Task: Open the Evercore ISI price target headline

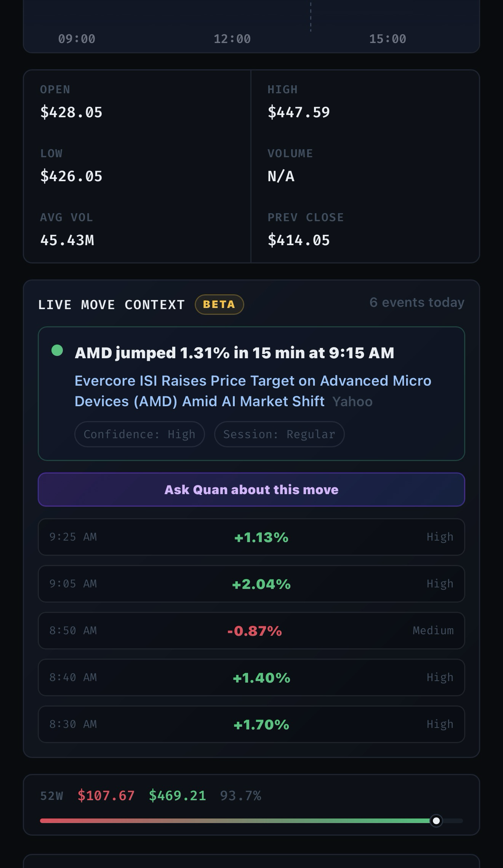Action: coord(253,391)
